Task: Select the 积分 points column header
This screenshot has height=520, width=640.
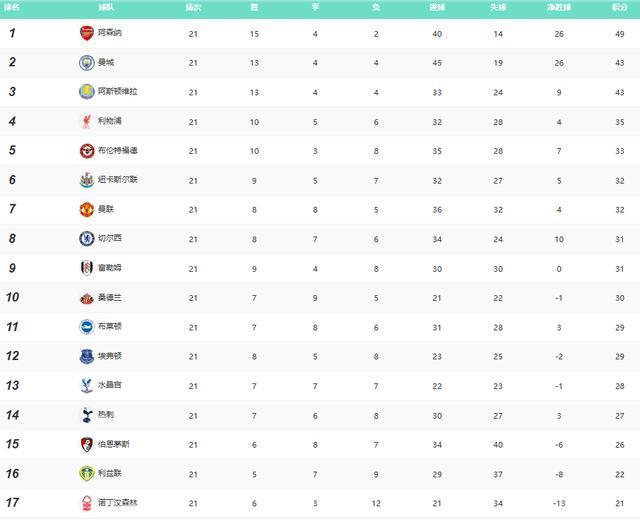Action: point(619,6)
